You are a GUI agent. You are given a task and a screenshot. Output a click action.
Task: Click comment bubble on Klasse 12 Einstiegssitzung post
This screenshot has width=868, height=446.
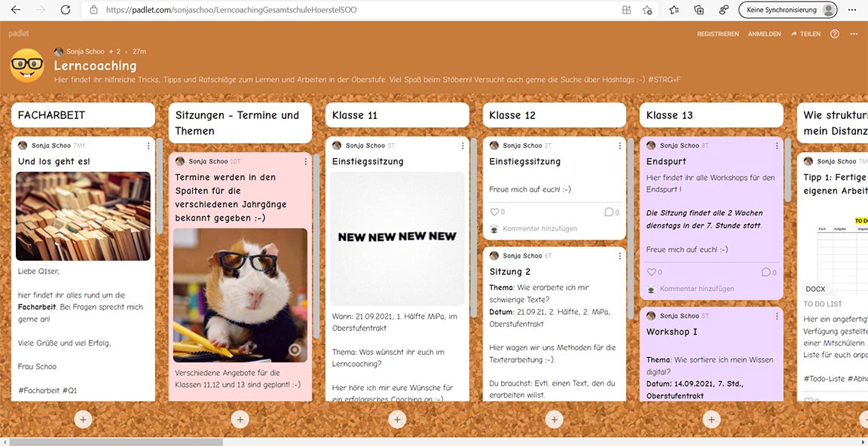608,212
